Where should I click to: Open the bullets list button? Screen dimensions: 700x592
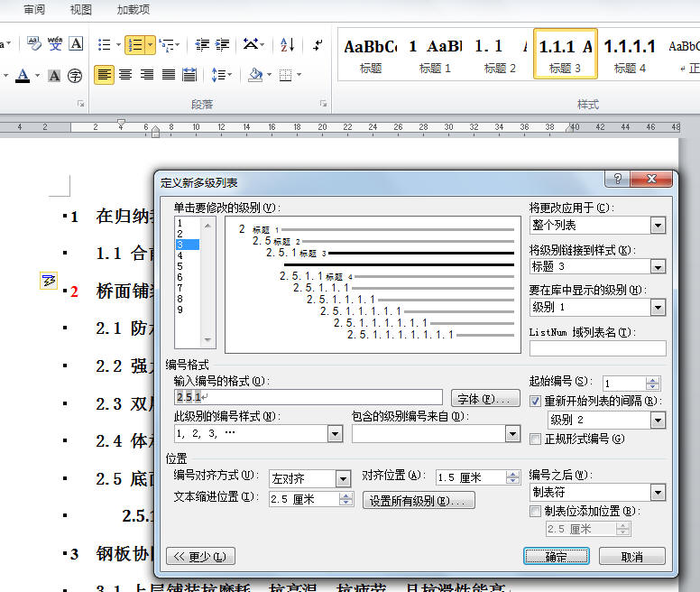click(x=105, y=44)
